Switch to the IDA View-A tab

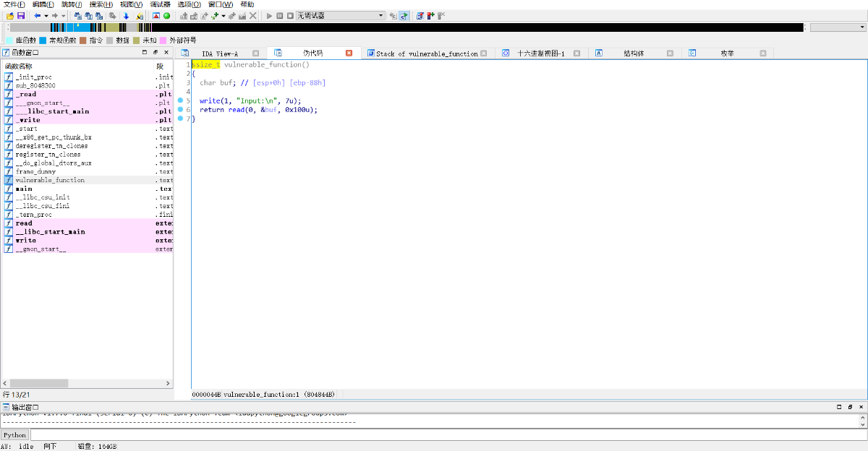[x=221, y=53]
